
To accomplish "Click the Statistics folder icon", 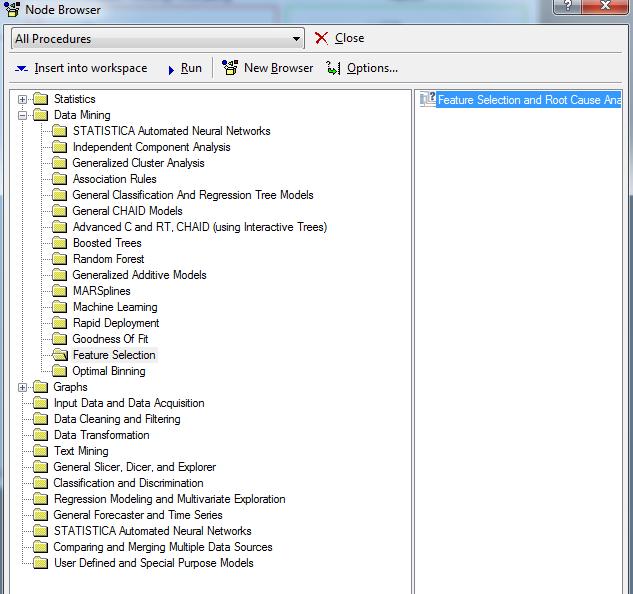I will pyautogui.click(x=40, y=99).
